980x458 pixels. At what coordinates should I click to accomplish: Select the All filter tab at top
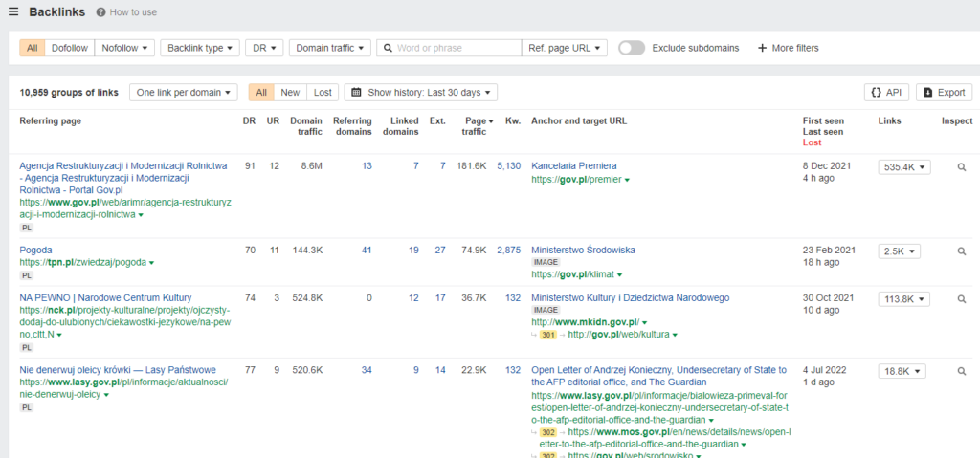[33, 48]
